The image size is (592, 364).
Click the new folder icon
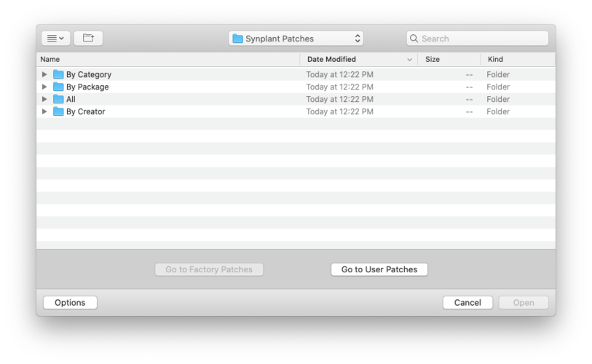click(x=88, y=38)
